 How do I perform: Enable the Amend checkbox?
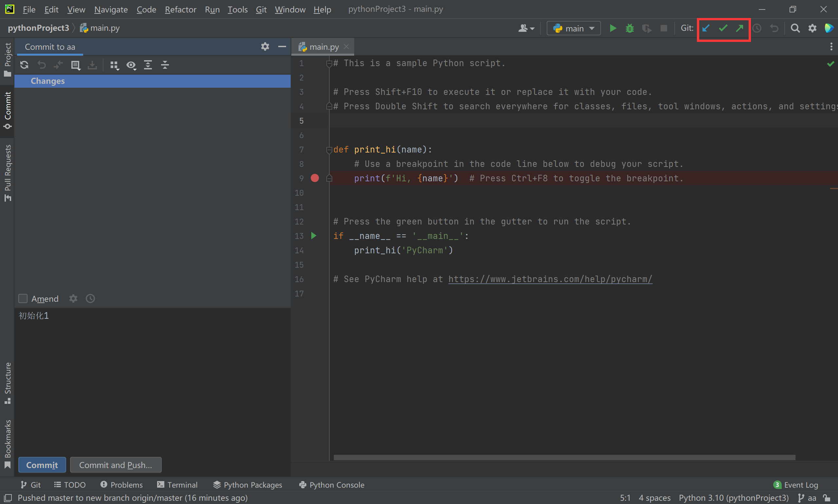[x=23, y=298]
